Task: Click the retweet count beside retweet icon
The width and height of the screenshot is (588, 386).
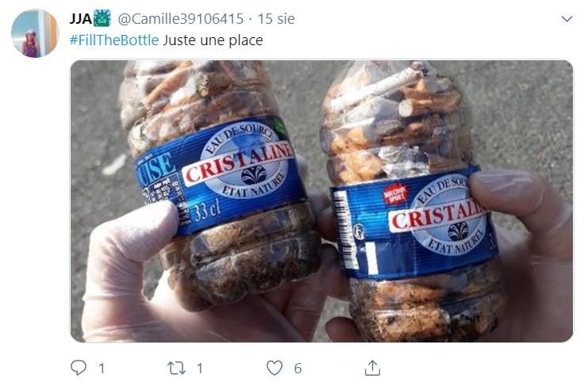Action: 200,369
